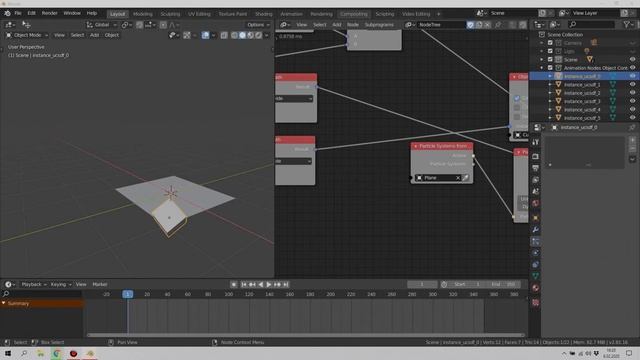The width and height of the screenshot is (640, 360).
Task: Open the Render menu
Action: pos(49,13)
